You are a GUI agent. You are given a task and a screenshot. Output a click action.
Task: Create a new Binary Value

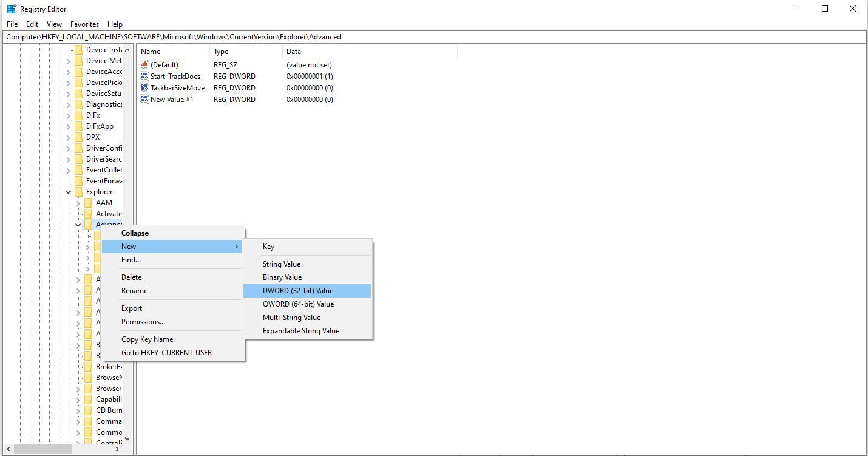[307, 277]
